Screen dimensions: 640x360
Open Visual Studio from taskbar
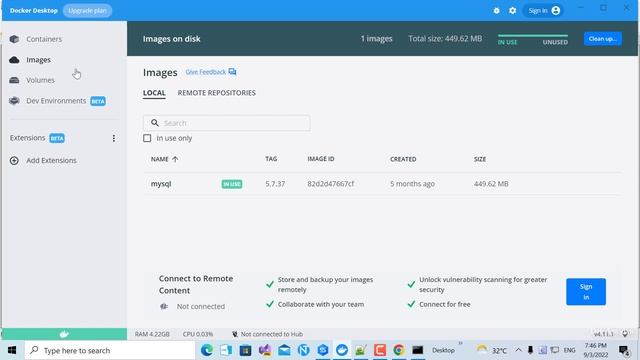click(265, 350)
